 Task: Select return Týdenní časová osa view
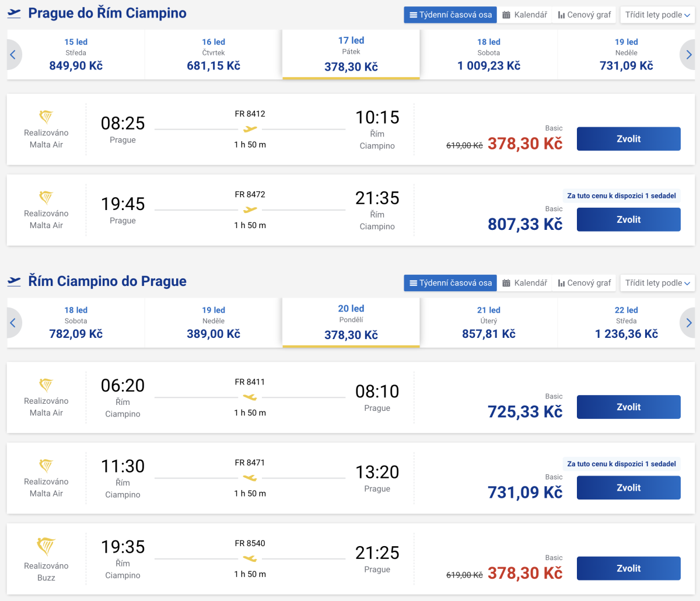coord(450,283)
